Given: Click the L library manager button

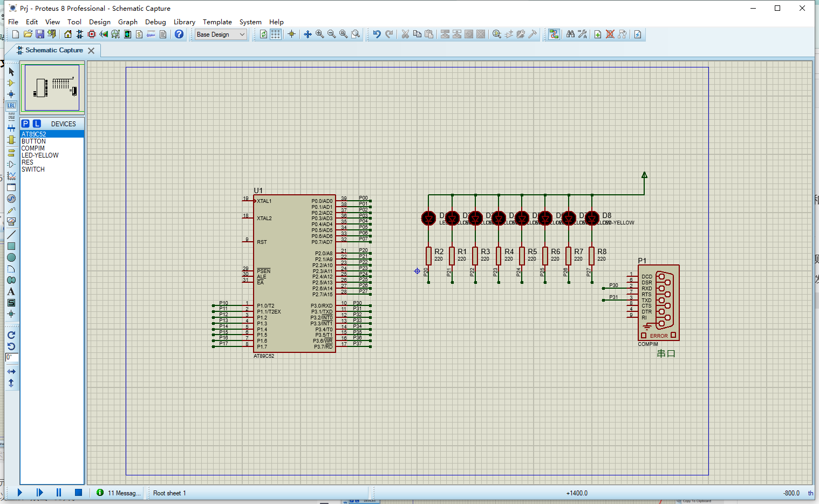Looking at the screenshot, I should [x=37, y=124].
